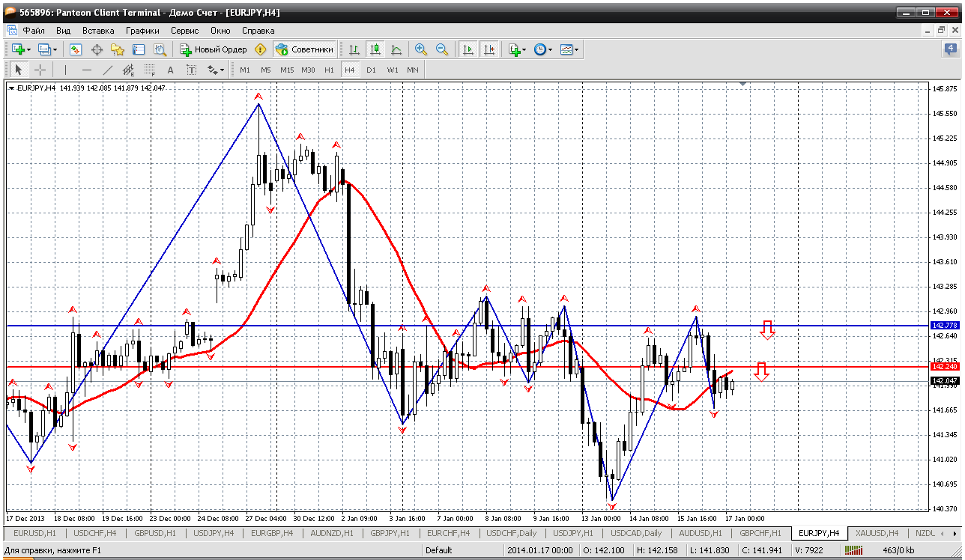965x560 pixels.
Task: Switch to the EURUSD,H1 chart tab
Action: point(35,533)
